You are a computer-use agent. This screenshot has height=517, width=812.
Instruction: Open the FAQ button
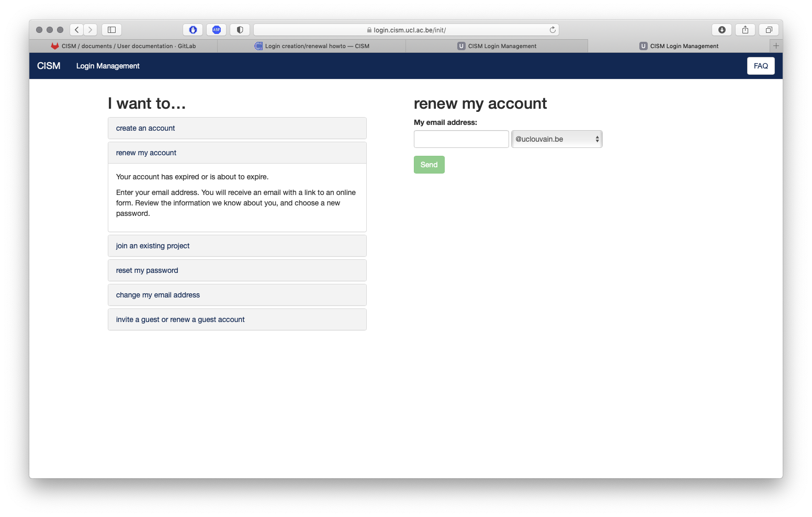point(761,66)
